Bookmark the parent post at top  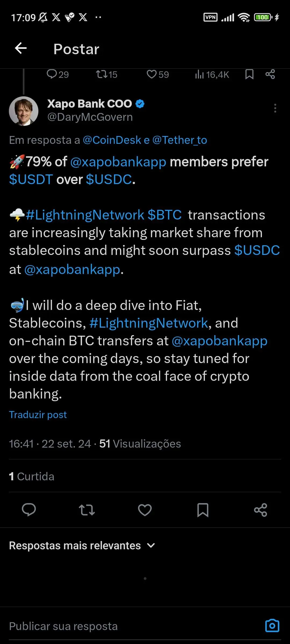[249, 74]
